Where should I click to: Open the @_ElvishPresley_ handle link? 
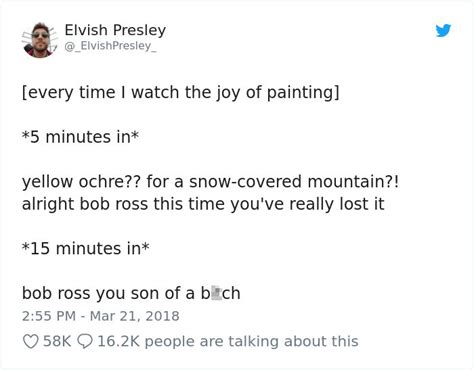coord(110,46)
